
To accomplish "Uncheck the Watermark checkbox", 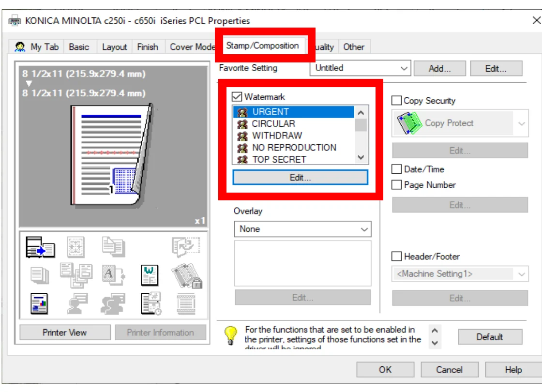I will (237, 96).
